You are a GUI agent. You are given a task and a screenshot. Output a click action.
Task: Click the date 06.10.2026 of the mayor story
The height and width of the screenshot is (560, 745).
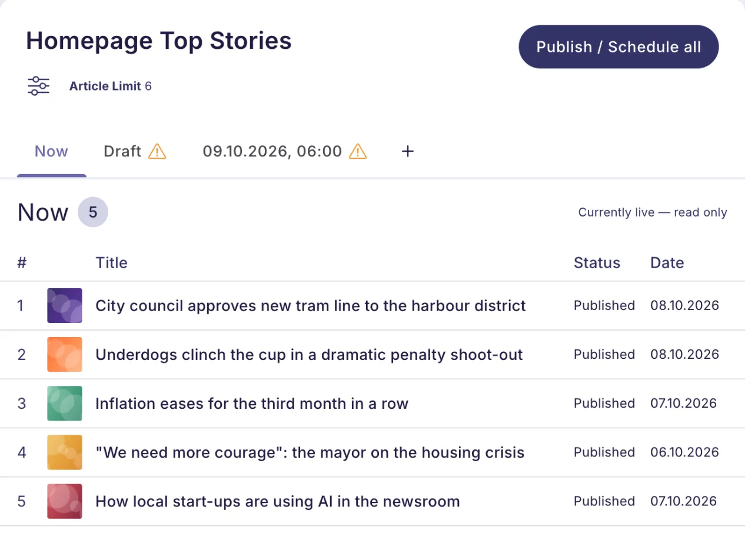pyautogui.click(x=684, y=452)
